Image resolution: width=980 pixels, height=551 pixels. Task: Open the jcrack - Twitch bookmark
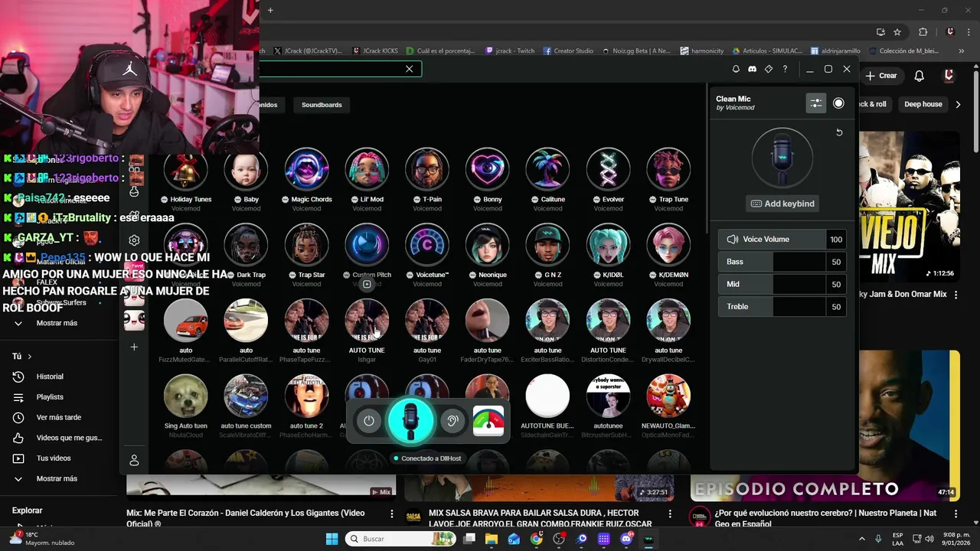[x=510, y=51]
